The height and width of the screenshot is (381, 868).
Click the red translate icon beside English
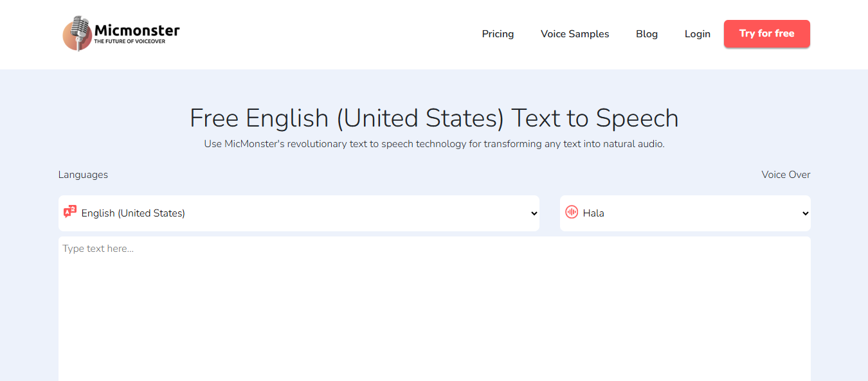(x=70, y=212)
